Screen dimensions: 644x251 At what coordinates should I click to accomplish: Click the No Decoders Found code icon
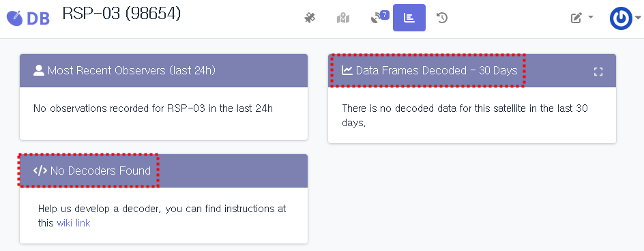click(40, 171)
